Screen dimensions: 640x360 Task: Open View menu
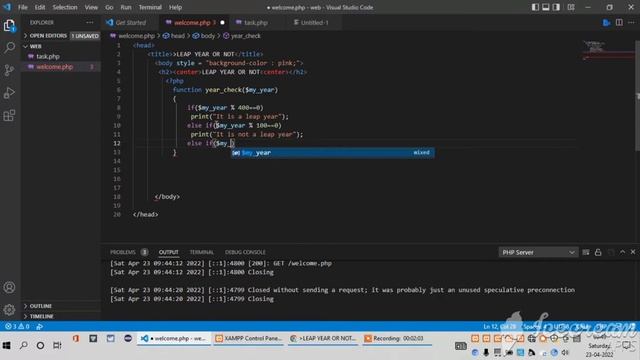91,7
